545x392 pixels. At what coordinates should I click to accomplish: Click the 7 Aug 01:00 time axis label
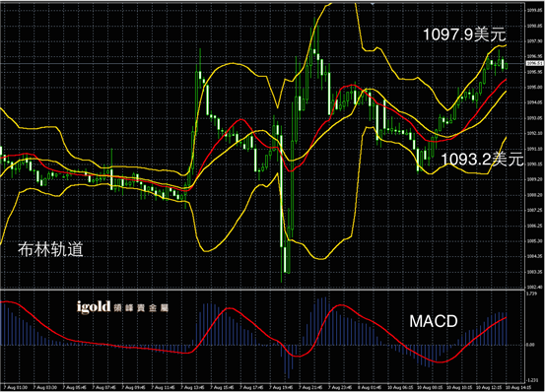[15, 387]
